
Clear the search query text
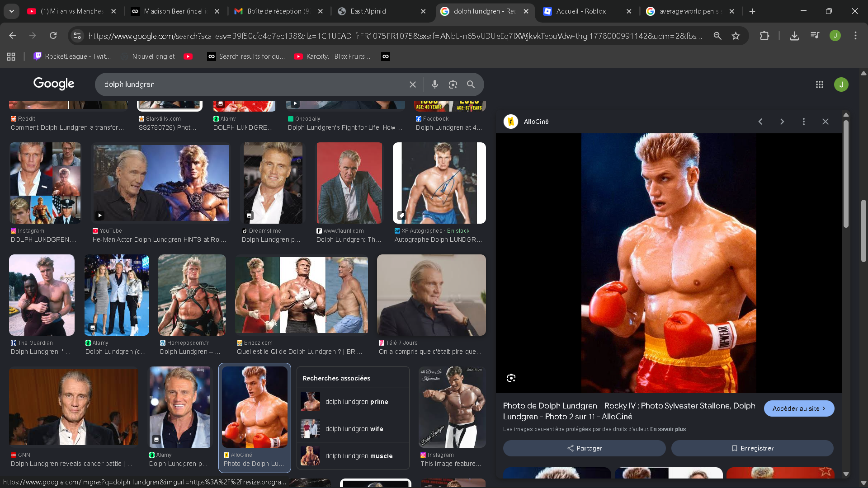413,84
